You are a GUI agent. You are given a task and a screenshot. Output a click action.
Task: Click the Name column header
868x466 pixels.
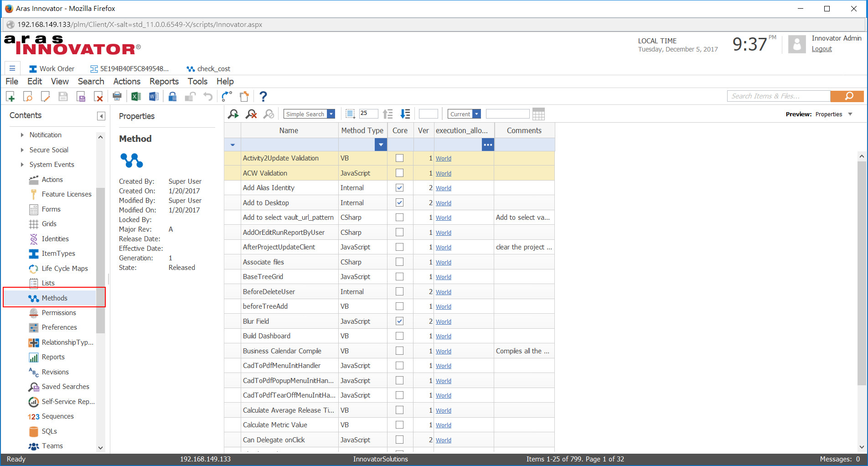point(289,130)
